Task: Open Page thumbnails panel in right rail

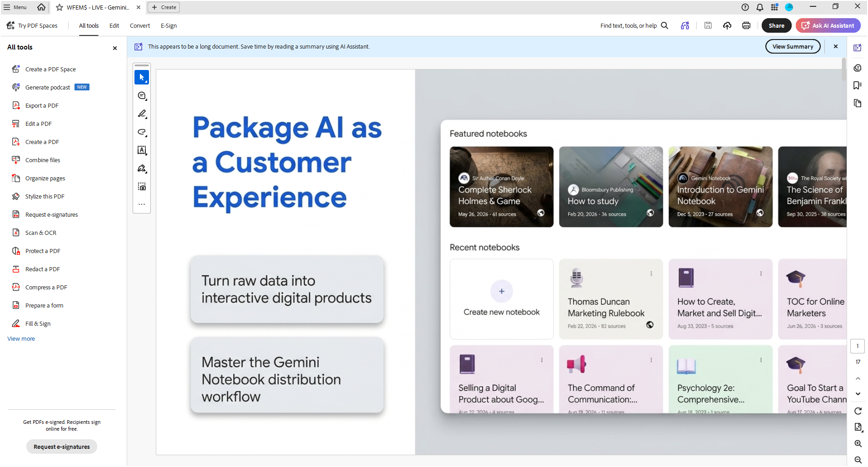Action: 858,103
